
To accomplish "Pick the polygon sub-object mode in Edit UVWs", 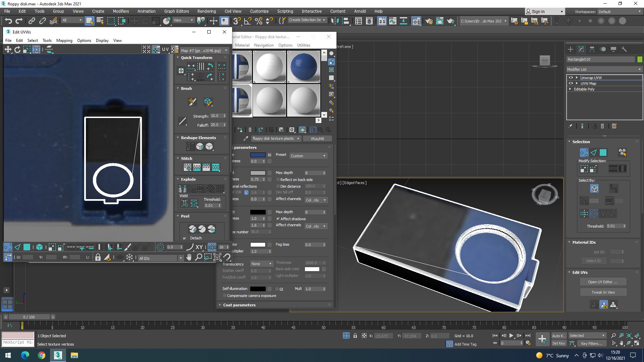I will click(27, 247).
